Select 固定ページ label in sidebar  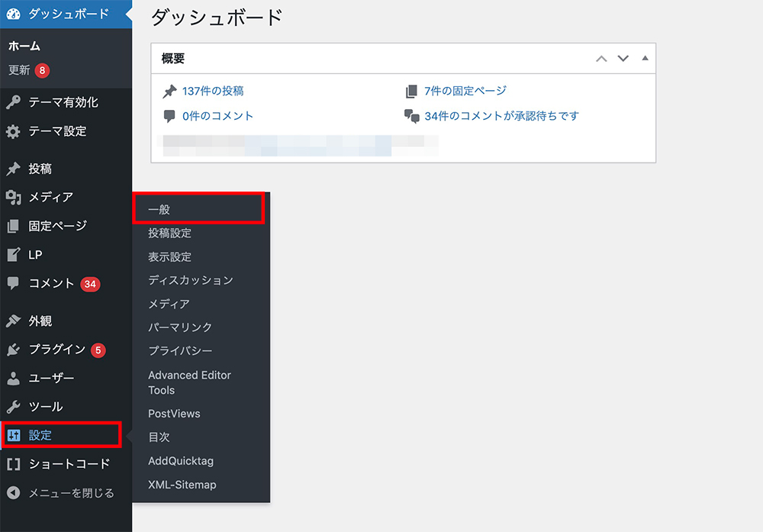coord(57,226)
